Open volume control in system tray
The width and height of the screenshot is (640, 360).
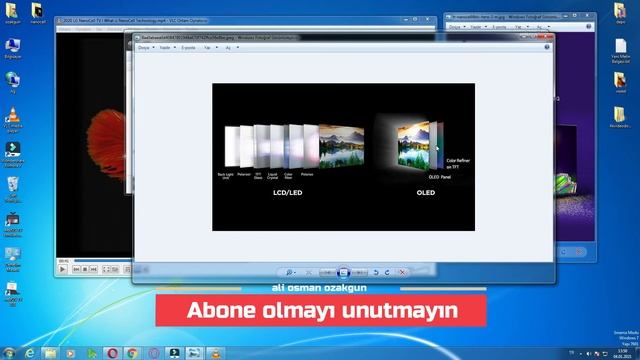point(589,353)
